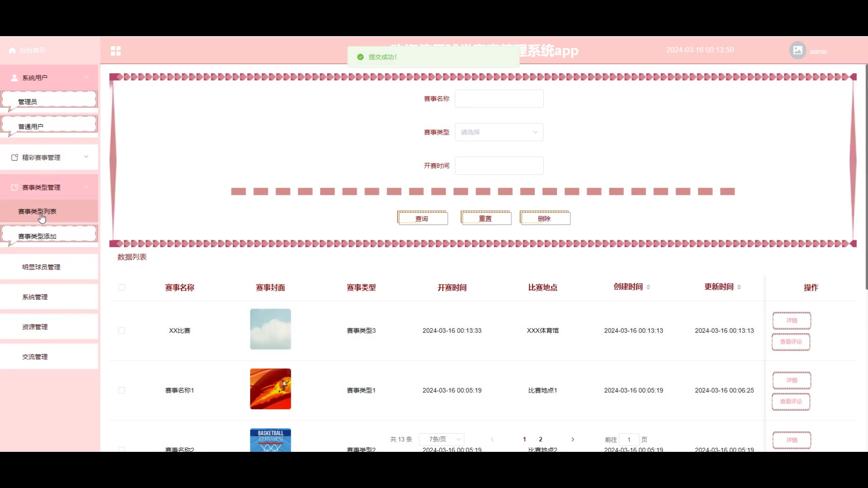Screen dimensions: 868x488
Task: Open 赛事类型列表 in the sidebar
Action: click(x=49, y=211)
